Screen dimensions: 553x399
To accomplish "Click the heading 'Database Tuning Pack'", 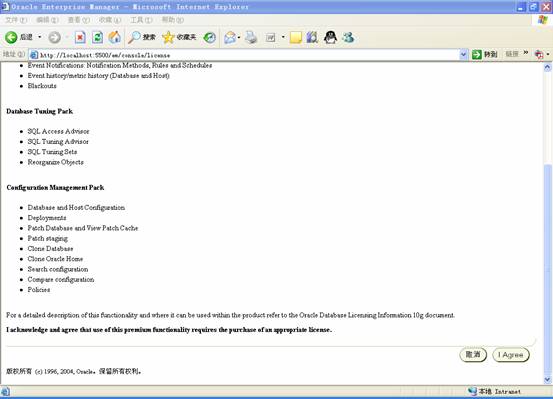I will pyautogui.click(x=40, y=111).
